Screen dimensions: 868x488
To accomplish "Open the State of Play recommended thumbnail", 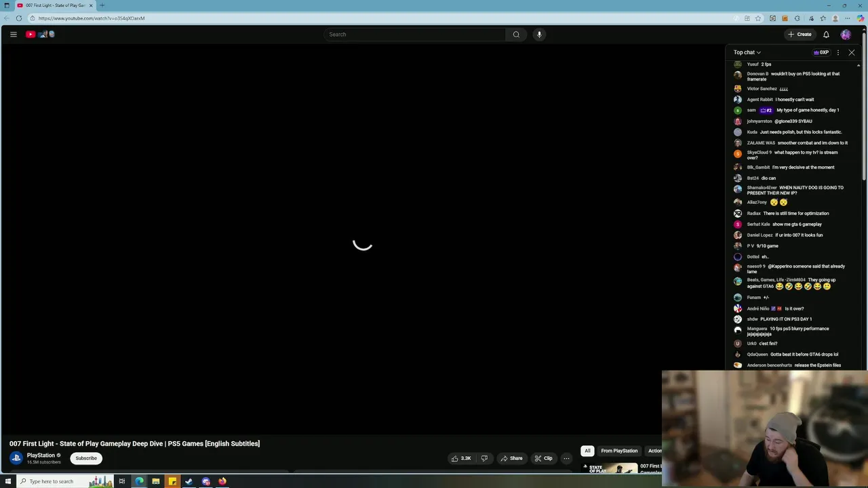I will click(x=610, y=468).
